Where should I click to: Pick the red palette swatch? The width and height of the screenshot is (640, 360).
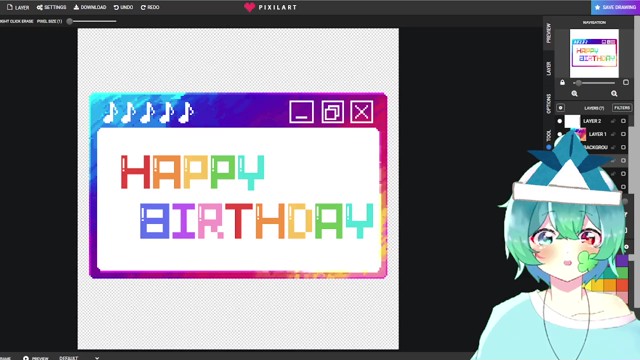tap(622, 285)
